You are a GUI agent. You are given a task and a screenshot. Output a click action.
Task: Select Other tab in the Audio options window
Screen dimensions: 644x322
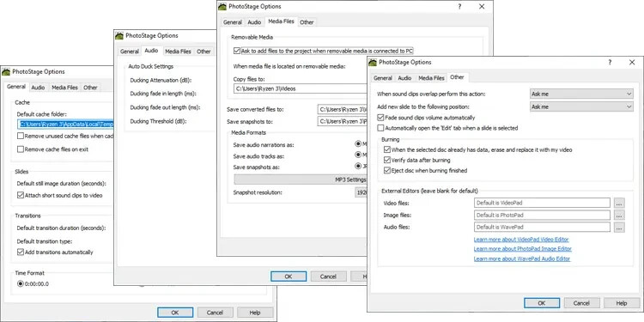(204, 52)
